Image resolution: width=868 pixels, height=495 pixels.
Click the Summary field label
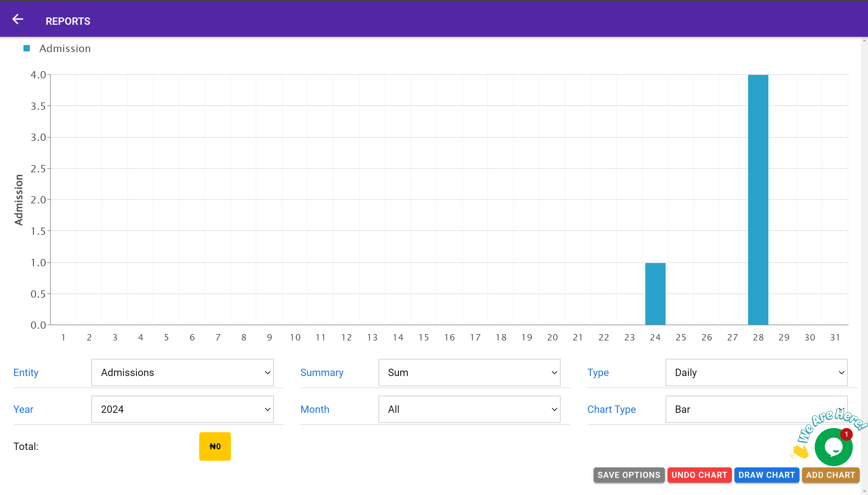pos(321,373)
